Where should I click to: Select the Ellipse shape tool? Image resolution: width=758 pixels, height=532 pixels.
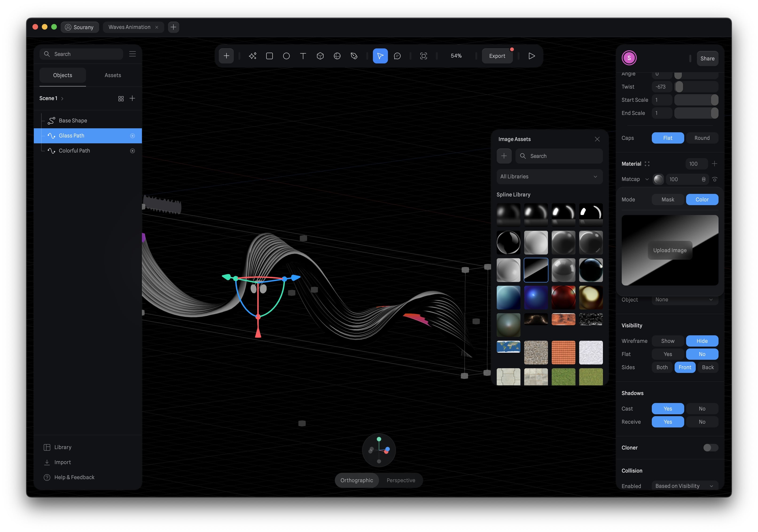point(286,56)
